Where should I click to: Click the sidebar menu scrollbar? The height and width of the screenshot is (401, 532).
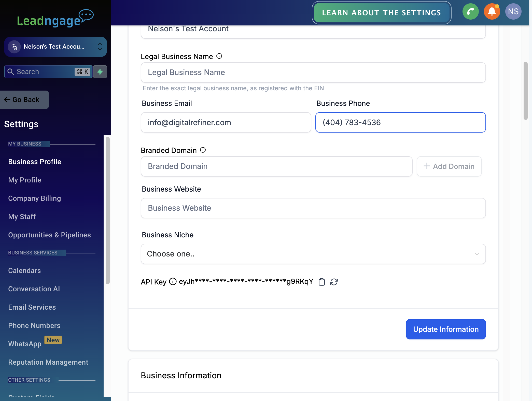tap(108, 211)
